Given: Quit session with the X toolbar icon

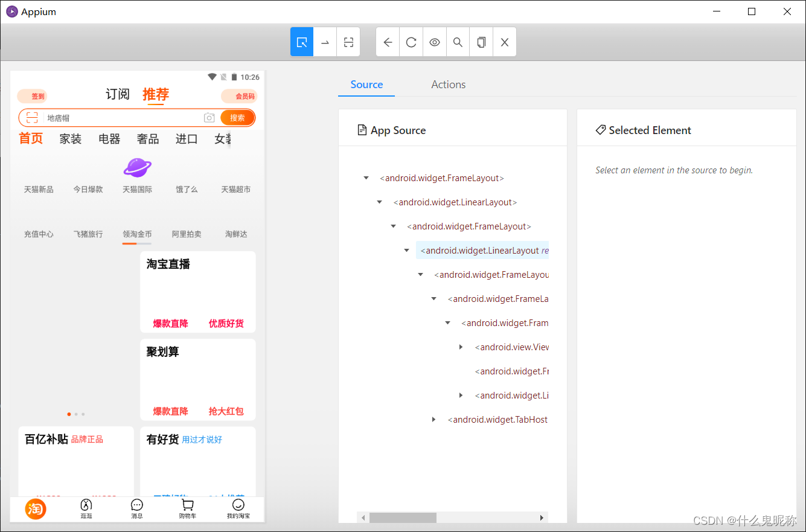Looking at the screenshot, I should [505, 42].
